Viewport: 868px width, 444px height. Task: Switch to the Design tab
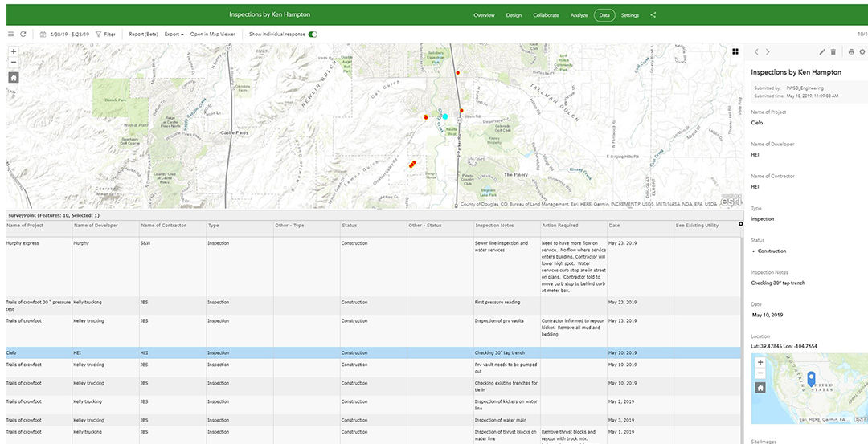[x=514, y=15]
